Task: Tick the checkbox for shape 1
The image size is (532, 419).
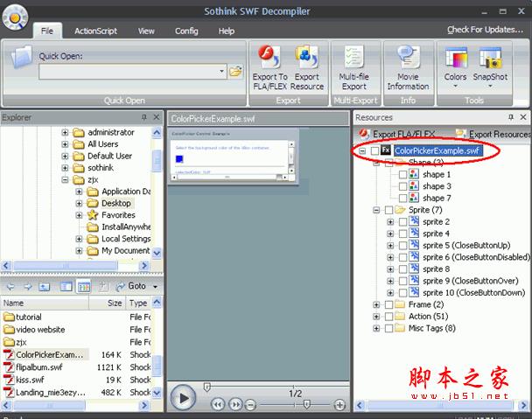Action: pyautogui.click(x=402, y=175)
